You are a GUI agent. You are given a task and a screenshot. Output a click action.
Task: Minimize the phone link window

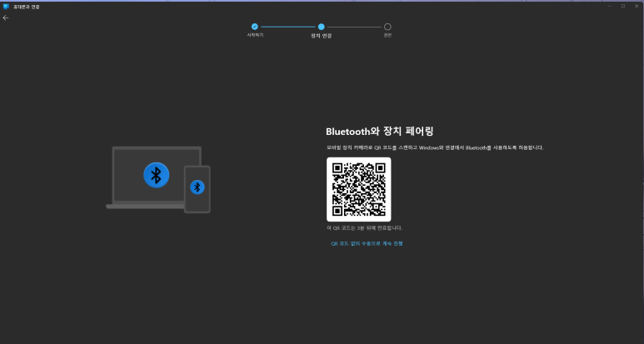[x=610, y=6]
